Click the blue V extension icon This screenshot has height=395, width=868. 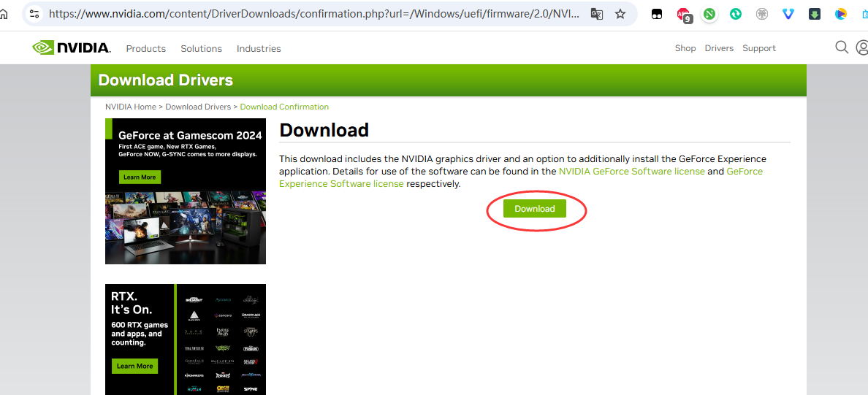788,14
